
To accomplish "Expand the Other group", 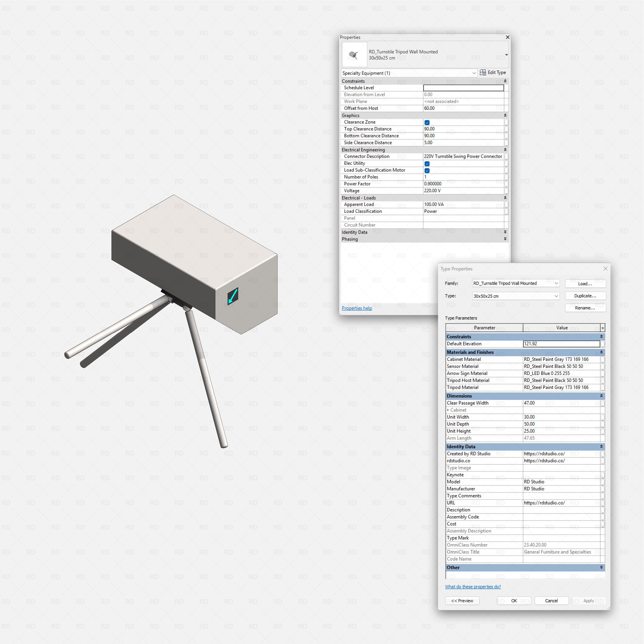I will [x=601, y=567].
